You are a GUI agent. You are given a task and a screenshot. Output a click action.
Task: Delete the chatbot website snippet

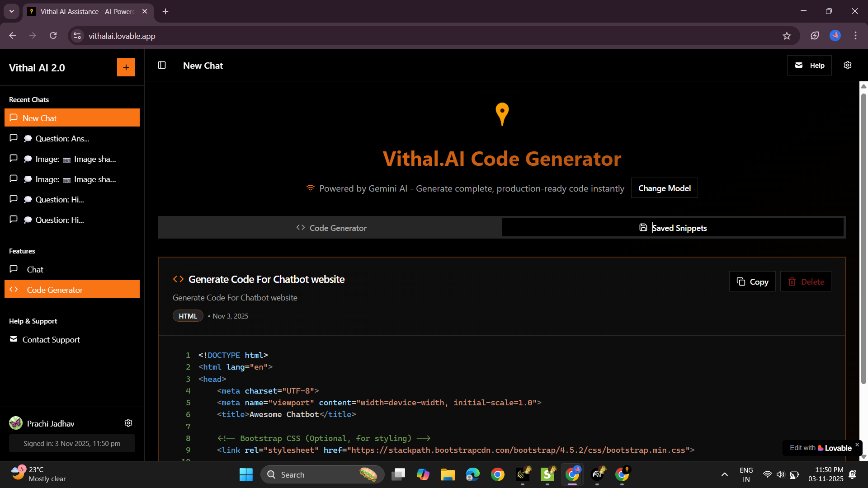pyautogui.click(x=806, y=281)
